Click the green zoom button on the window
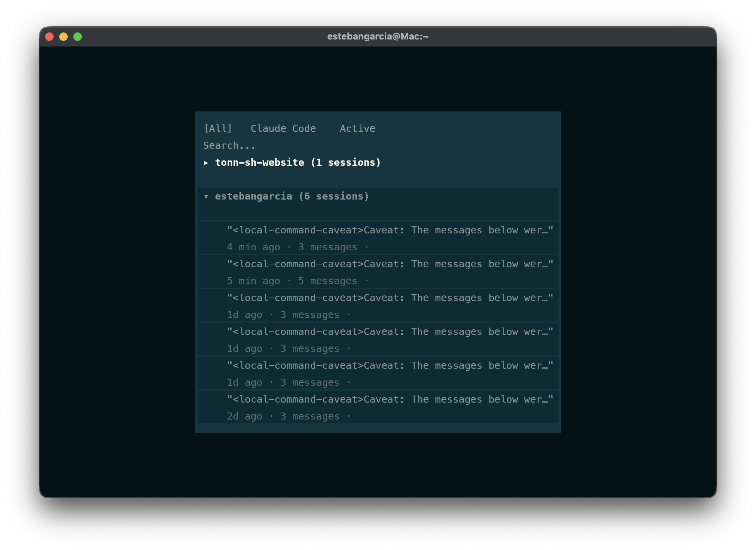 [77, 36]
